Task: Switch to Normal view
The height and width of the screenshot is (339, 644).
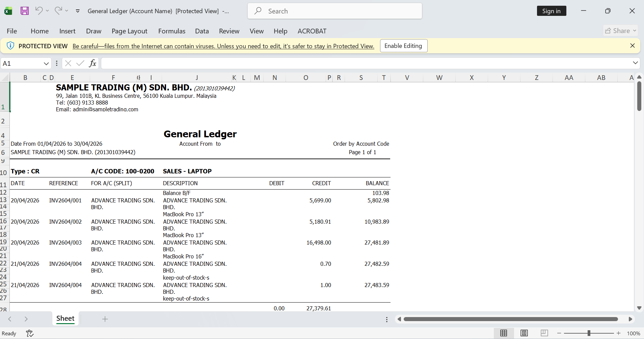Action: 504,333
